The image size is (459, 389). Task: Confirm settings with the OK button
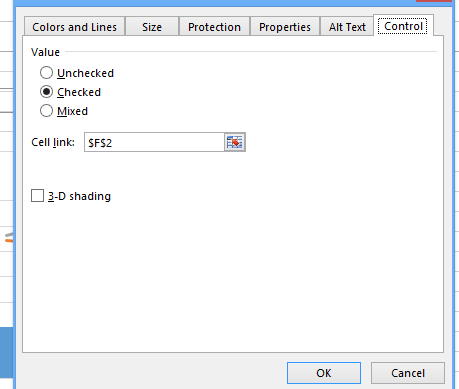(x=324, y=373)
